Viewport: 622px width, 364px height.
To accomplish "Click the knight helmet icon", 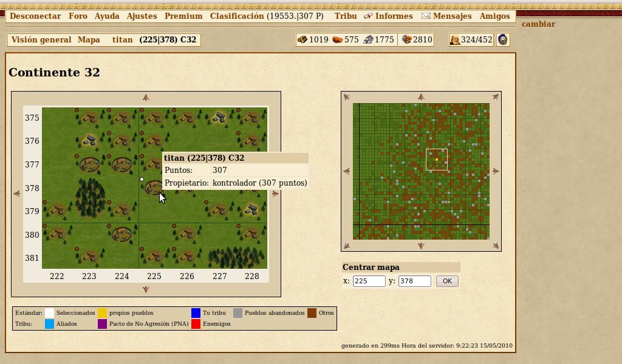I will pyautogui.click(x=503, y=39).
